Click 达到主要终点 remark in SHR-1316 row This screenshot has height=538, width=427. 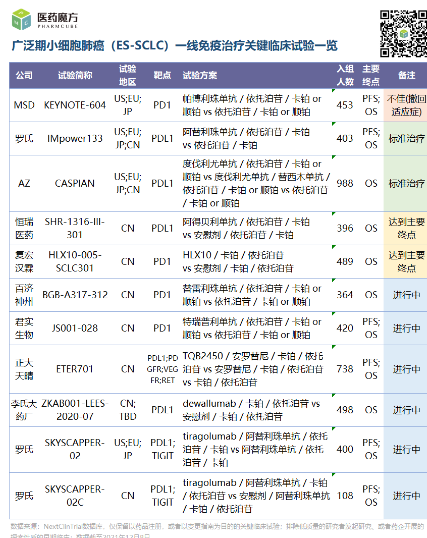tap(406, 228)
